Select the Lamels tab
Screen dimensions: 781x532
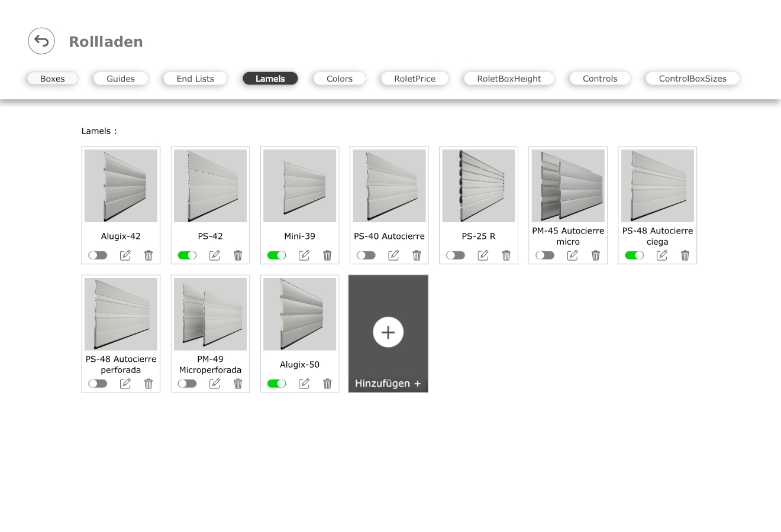pos(270,79)
